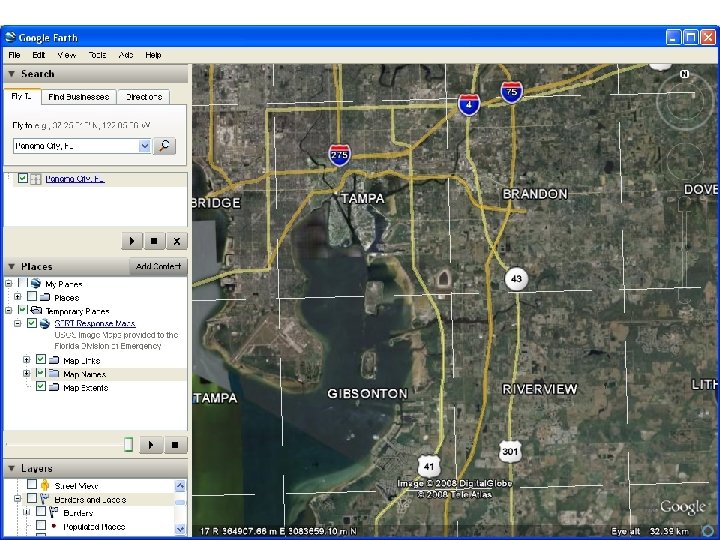720x540 pixels.
Task: Click the TAMPA city label on map
Action: click(363, 198)
